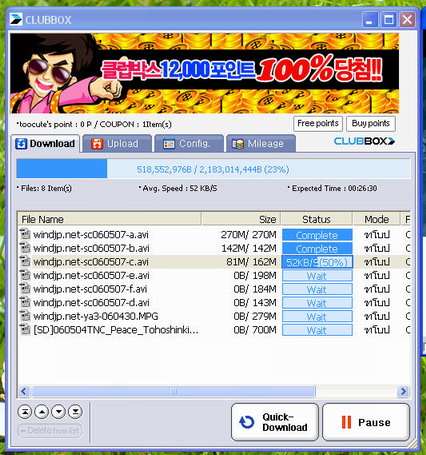Move selected item up one position
This screenshot has height=455, width=426.
point(42,412)
